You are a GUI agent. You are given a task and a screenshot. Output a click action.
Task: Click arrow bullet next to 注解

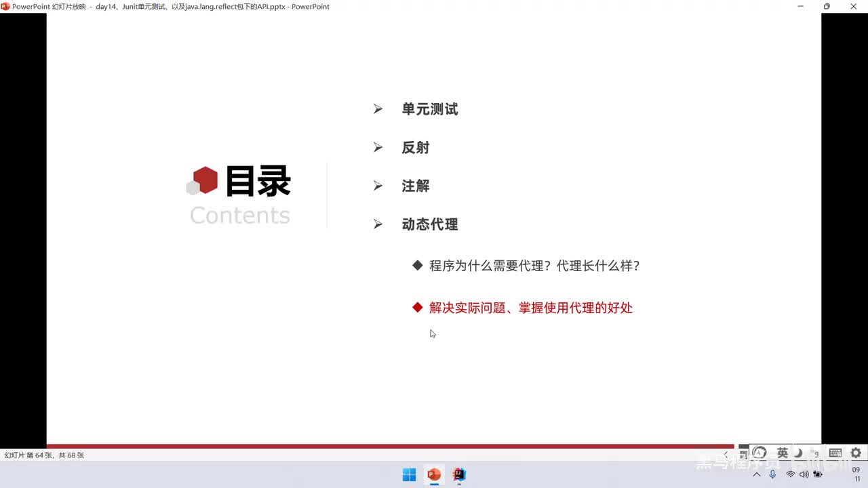[378, 186]
